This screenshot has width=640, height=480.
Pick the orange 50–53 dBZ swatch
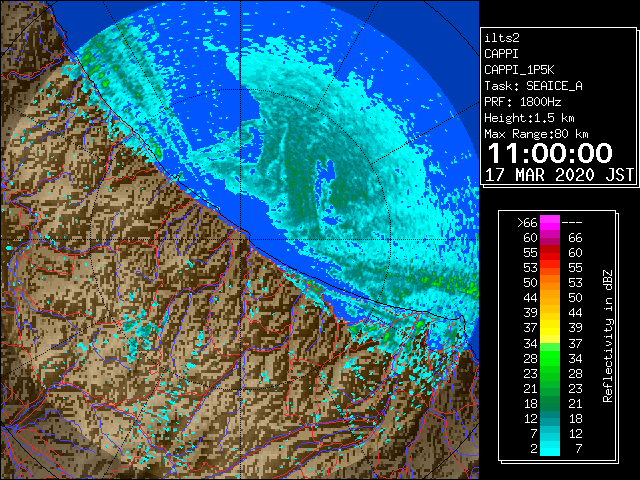[x=550, y=283]
